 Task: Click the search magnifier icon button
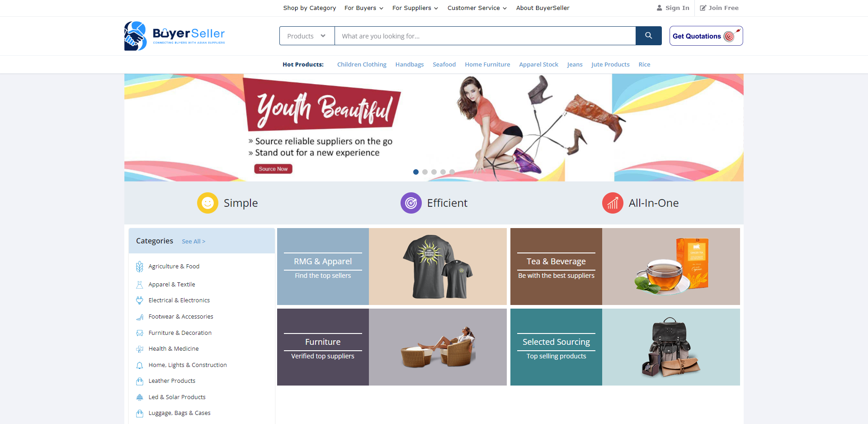[x=648, y=36]
